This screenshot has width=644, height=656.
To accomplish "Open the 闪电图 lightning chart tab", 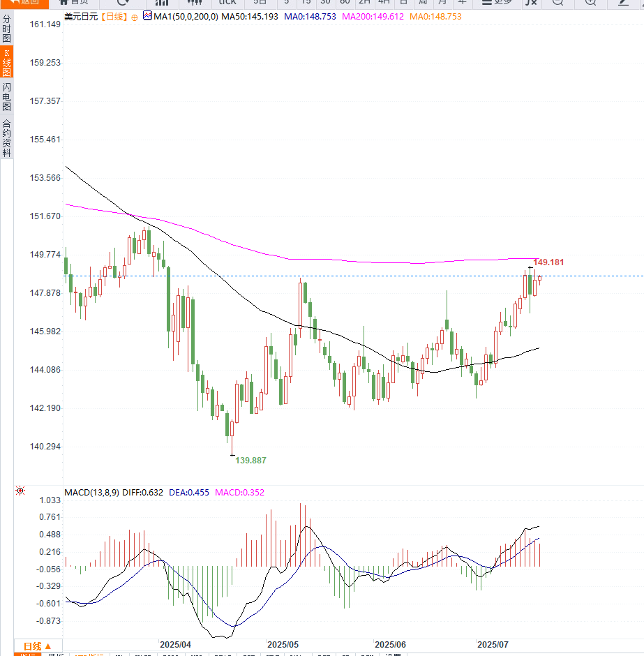I will (x=6, y=96).
